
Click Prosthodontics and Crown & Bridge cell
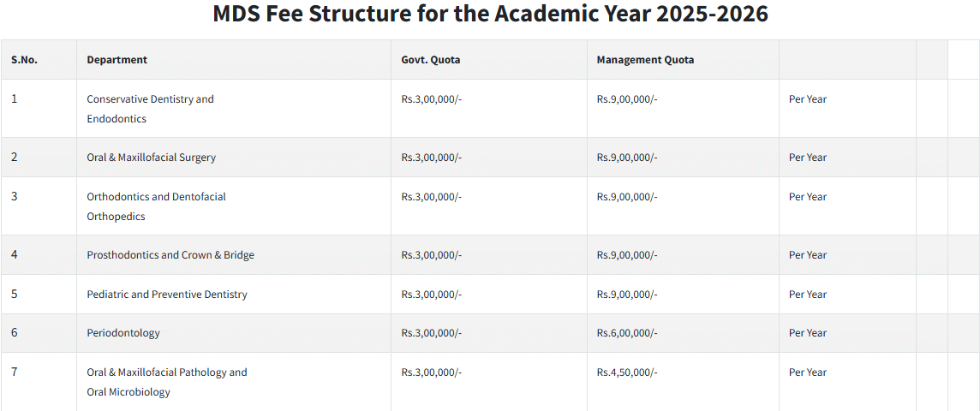pyautogui.click(x=170, y=255)
